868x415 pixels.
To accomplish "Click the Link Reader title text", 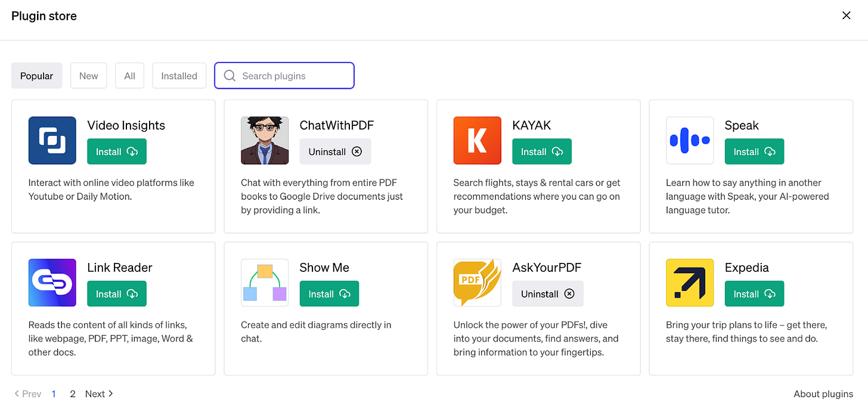I will coord(120,268).
